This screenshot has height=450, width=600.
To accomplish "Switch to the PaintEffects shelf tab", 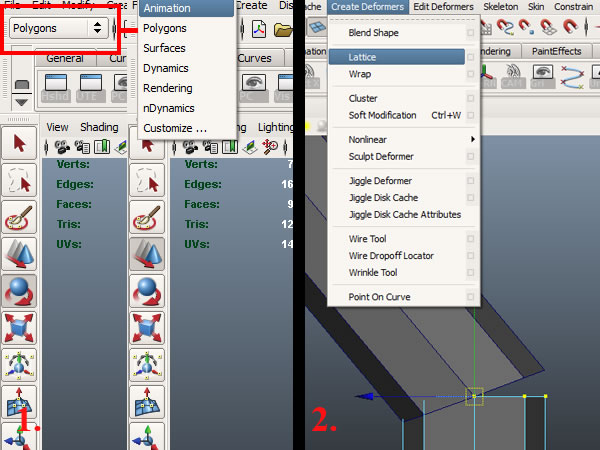I will (556, 51).
